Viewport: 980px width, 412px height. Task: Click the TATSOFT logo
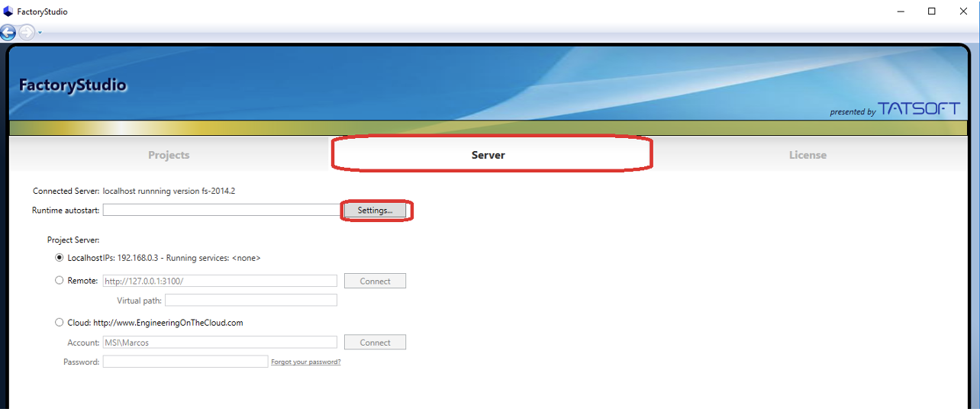tap(919, 109)
